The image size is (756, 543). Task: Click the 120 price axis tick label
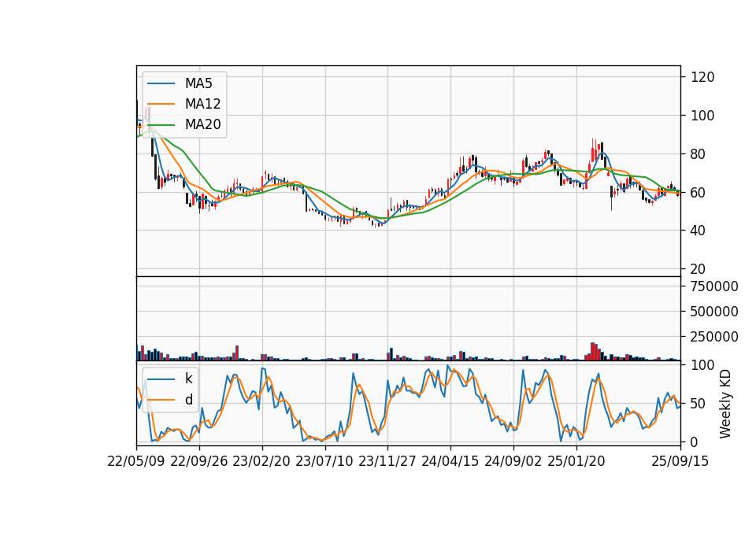[702, 77]
